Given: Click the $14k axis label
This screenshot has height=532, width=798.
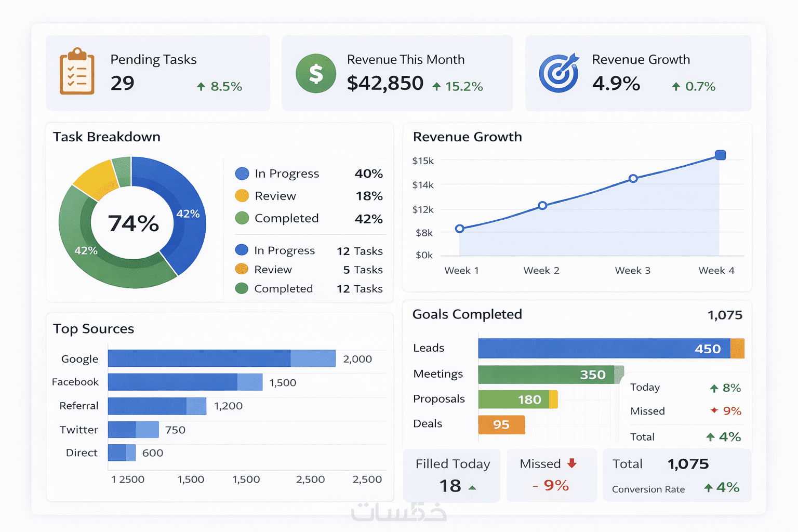Looking at the screenshot, I should coord(423,185).
